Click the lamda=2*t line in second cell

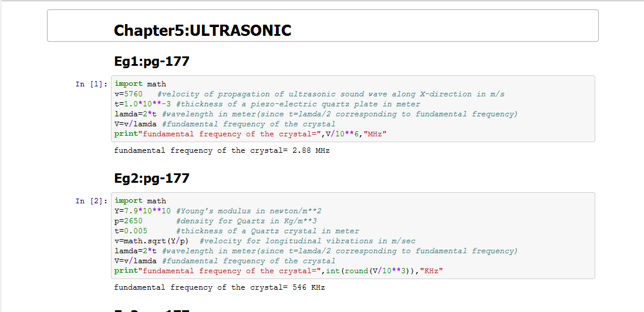316,251
